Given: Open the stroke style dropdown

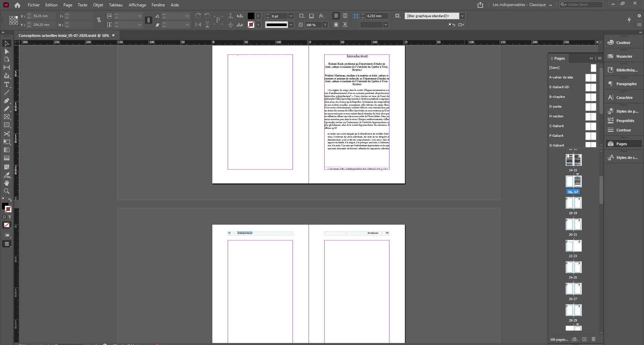Looking at the screenshot, I should point(291,24).
